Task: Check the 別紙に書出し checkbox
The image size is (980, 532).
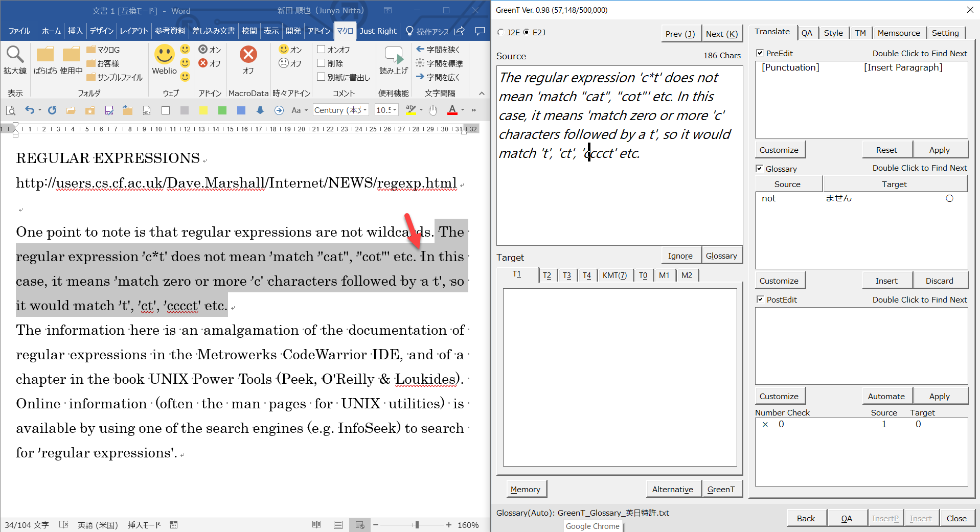Action: coord(321,77)
